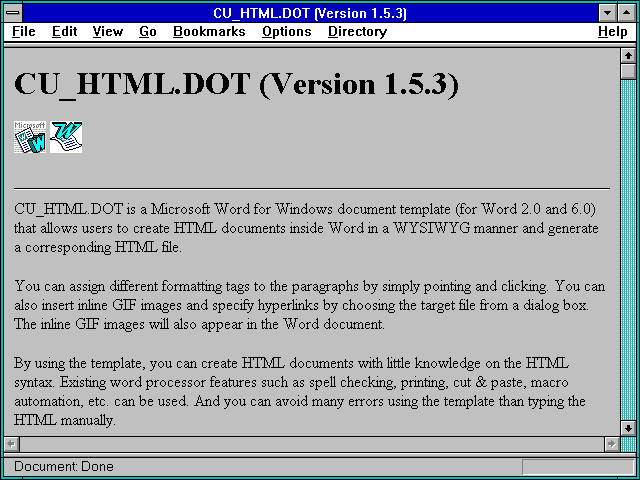
Task: Open the Directory menu
Action: [x=357, y=31]
